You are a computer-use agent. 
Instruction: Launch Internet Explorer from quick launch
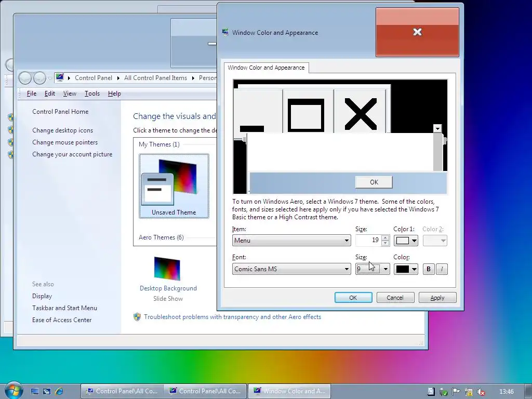click(59, 391)
